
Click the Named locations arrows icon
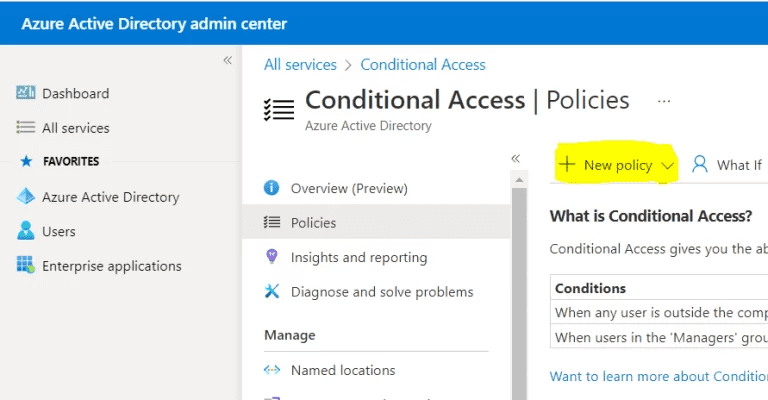pyautogui.click(x=272, y=370)
